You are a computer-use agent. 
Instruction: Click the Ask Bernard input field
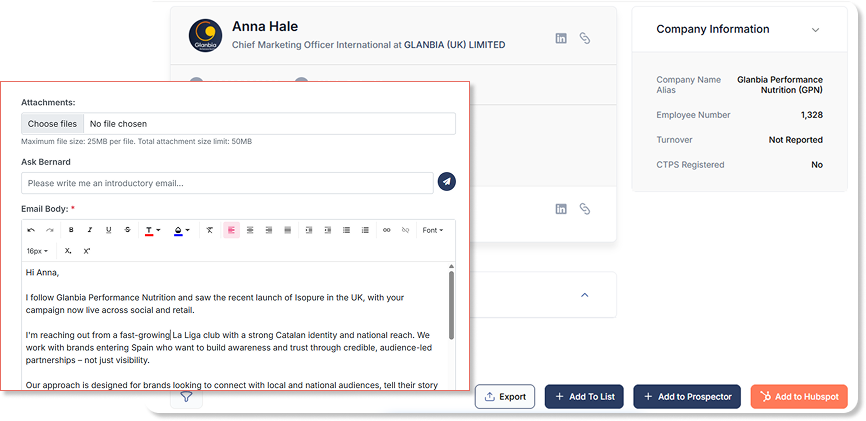[x=227, y=183]
